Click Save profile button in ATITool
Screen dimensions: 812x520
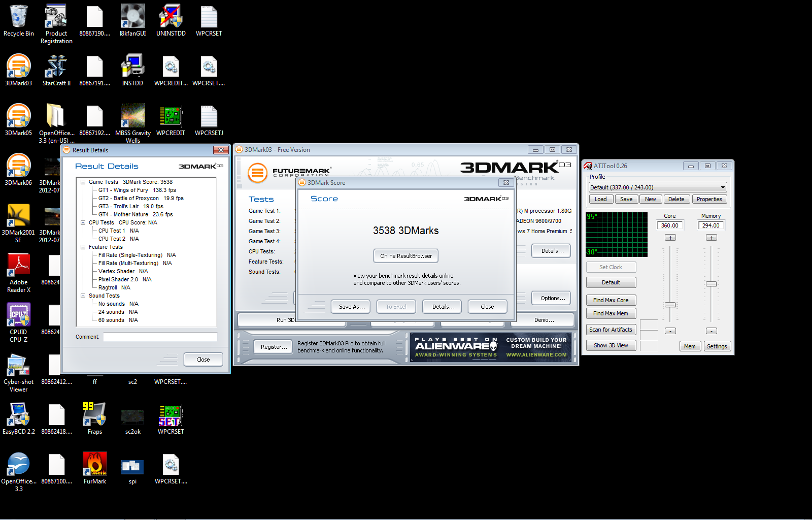tap(626, 199)
